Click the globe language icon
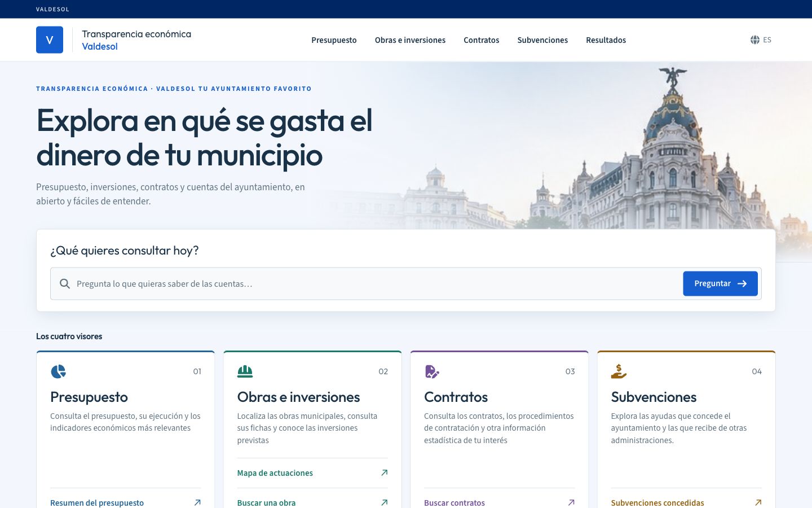Screen dimensions: 812x508 pyautogui.click(x=755, y=40)
